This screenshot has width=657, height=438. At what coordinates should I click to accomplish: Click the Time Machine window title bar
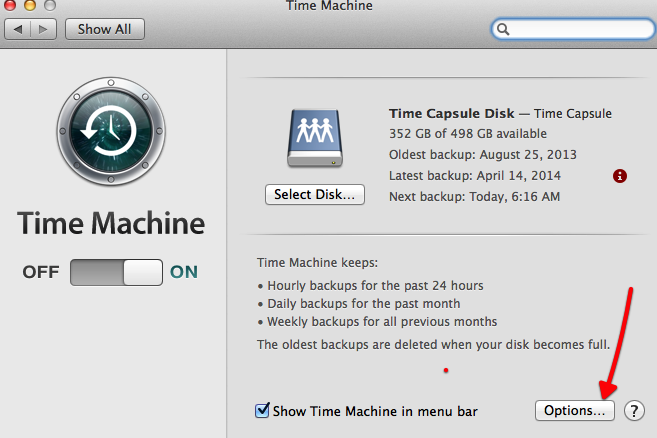tap(328, 7)
